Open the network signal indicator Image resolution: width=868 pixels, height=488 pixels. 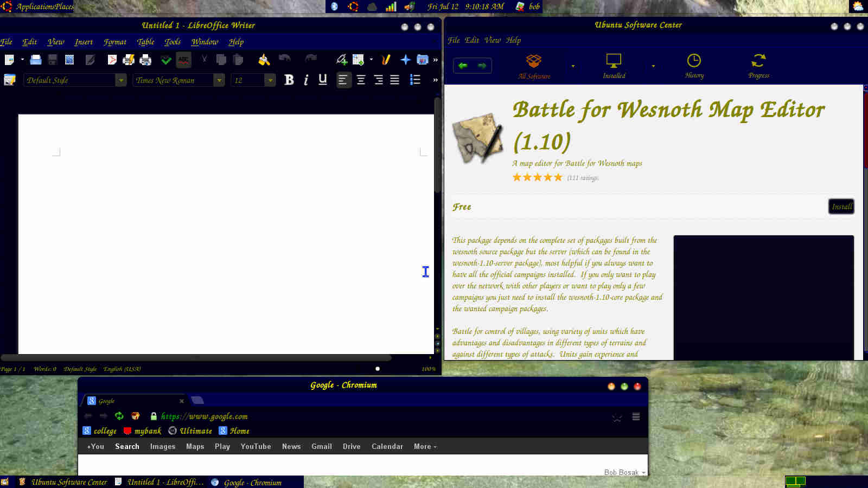tap(391, 7)
